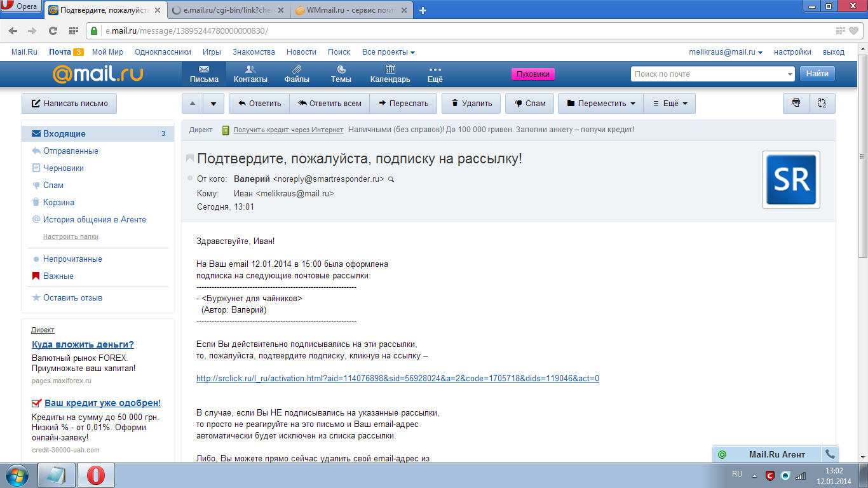Click the Переслать forward button

coord(403,104)
